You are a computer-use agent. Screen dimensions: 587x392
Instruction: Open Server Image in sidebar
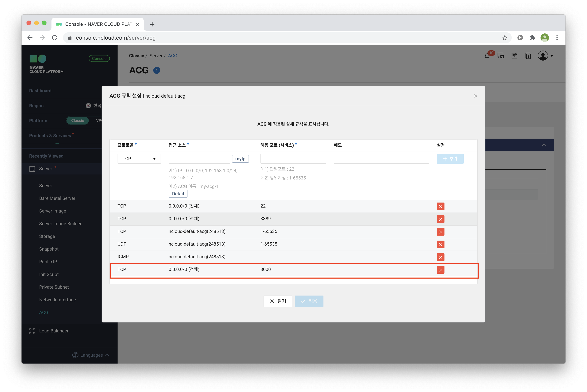point(52,211)
